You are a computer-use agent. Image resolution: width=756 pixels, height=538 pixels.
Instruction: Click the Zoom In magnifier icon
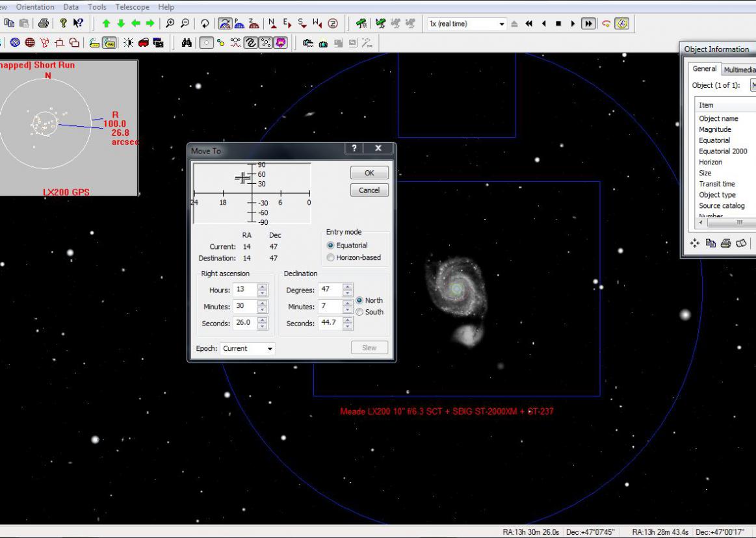(170, 23)
